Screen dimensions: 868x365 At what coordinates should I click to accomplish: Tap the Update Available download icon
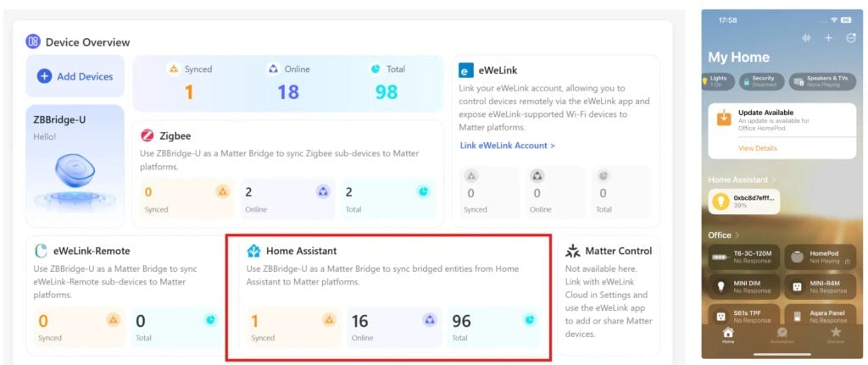pyautogui.click(x=724, y=119)
